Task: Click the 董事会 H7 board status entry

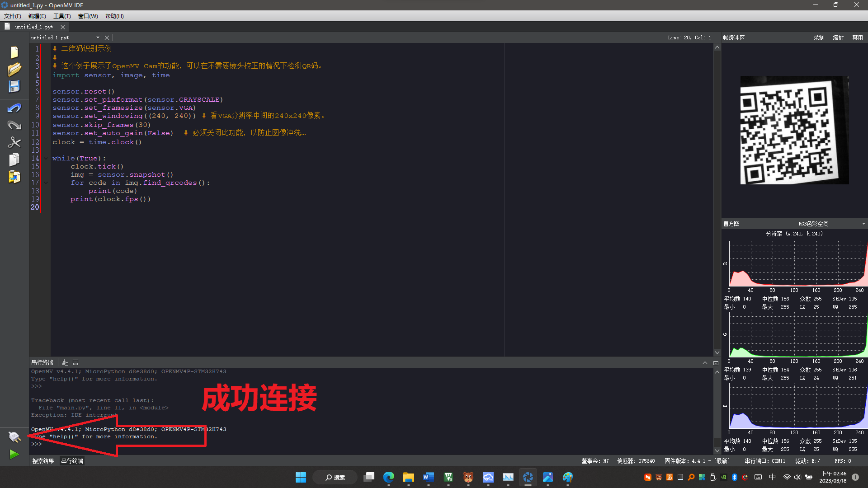Action: coord(595,461)
